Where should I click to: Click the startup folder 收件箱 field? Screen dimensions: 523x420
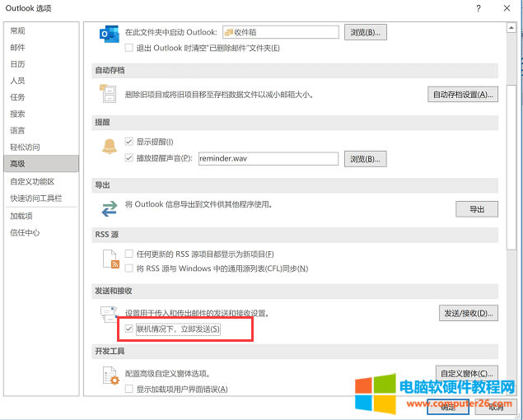281,32
